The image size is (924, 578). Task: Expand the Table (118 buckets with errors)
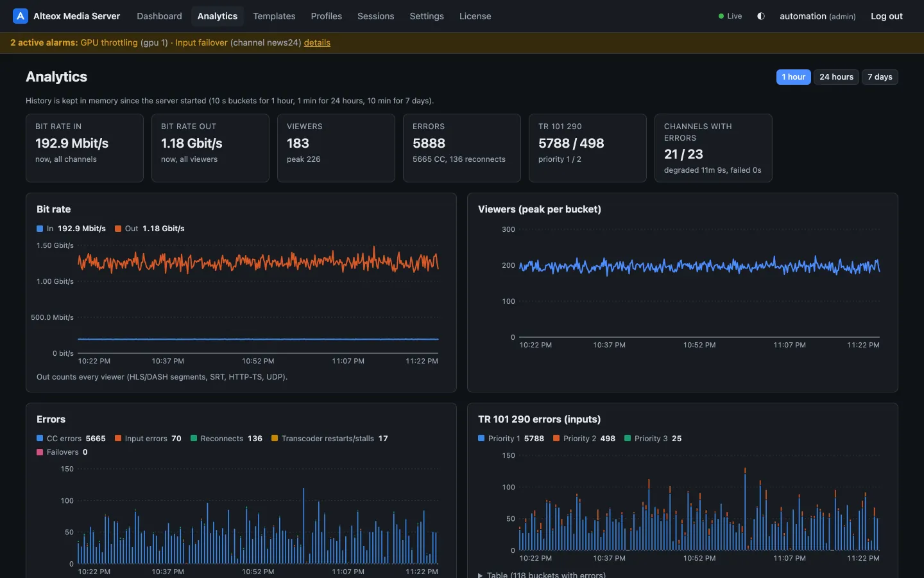pyautogui.click(x=542, y=575)
